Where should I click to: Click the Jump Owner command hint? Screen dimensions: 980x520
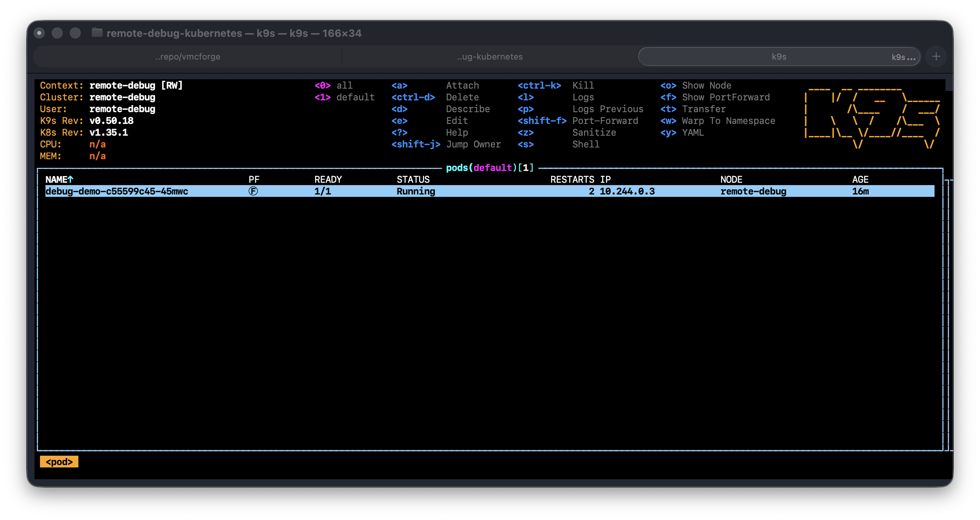[474, 144]
